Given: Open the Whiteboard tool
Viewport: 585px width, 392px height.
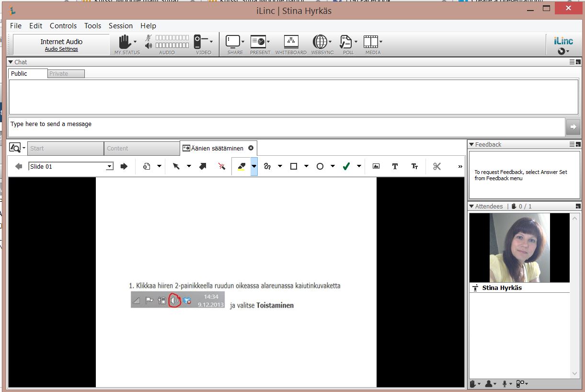Looking at the screenshot, I should coord(291,42).
